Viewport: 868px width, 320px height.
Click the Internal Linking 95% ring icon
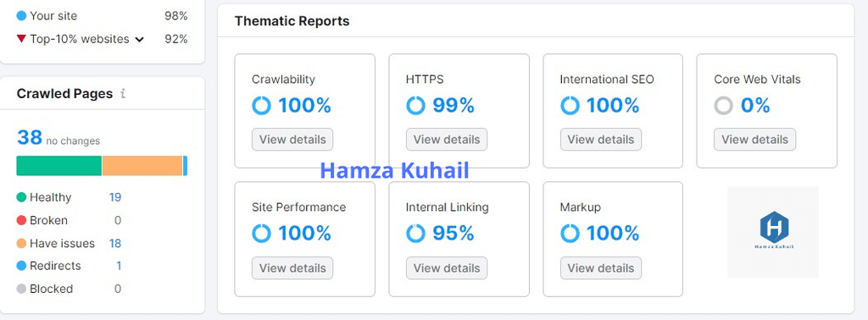point(415,234)
